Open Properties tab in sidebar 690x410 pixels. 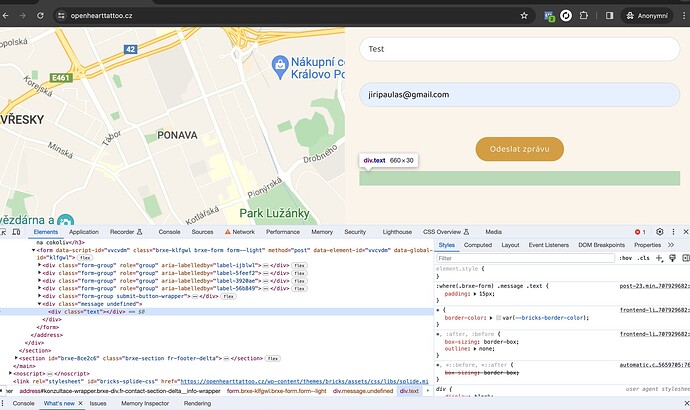point(647,245)
